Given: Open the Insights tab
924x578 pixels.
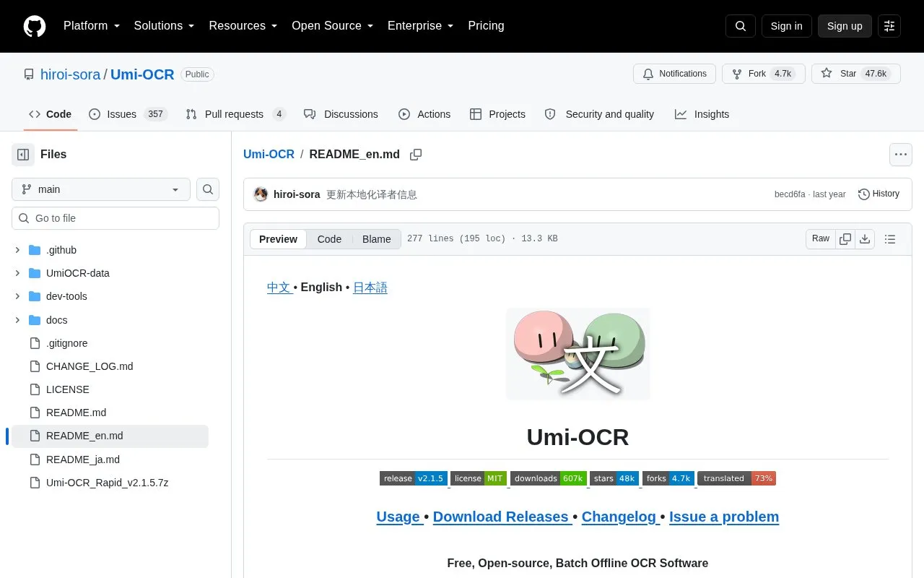Looking at the screenshot, I should [702, 114].
